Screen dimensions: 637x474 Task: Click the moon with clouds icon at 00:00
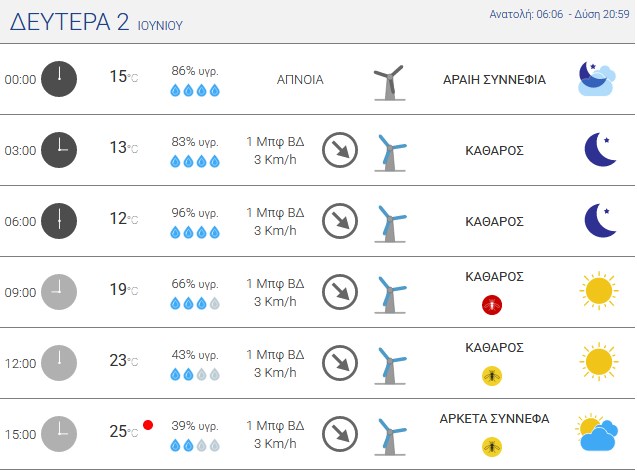pyautogui.click(x=597, y=78)
